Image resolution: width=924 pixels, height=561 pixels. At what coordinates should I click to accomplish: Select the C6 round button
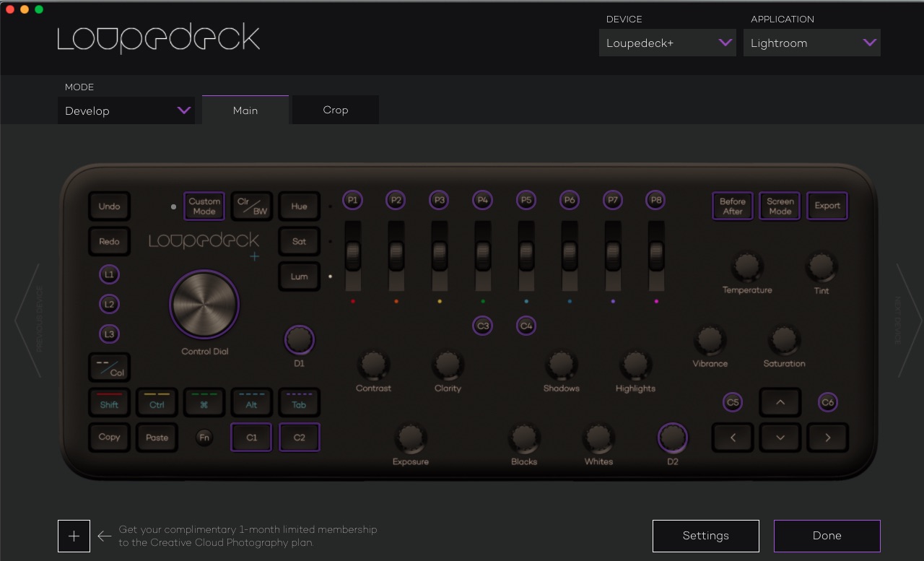tap(827, 403)
